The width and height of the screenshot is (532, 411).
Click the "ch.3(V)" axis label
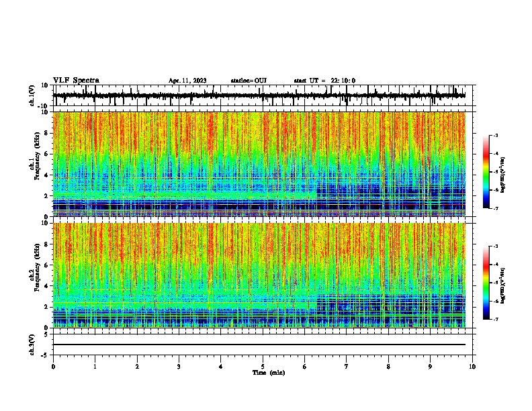pyautogui.click(x=32, y=345)
